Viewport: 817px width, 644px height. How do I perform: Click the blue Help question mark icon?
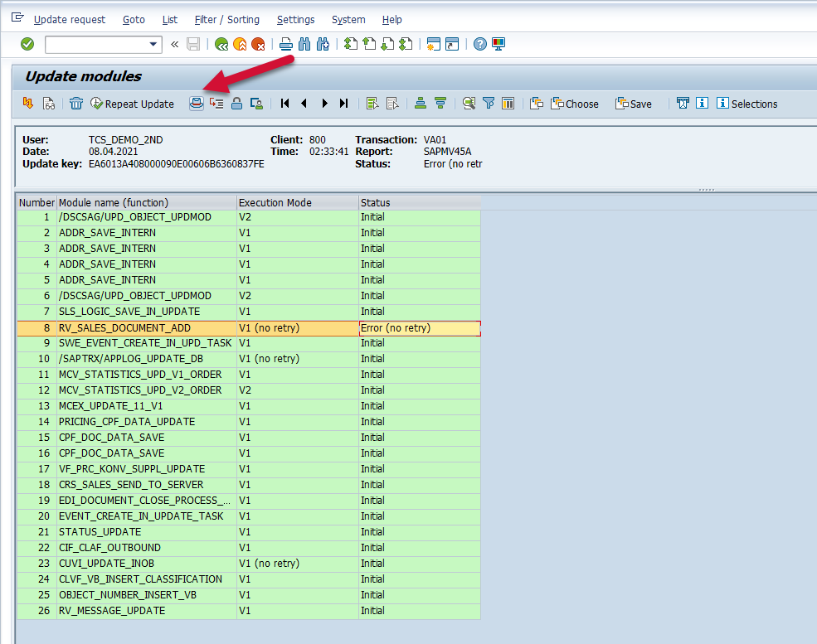click(x=479, y=44)
